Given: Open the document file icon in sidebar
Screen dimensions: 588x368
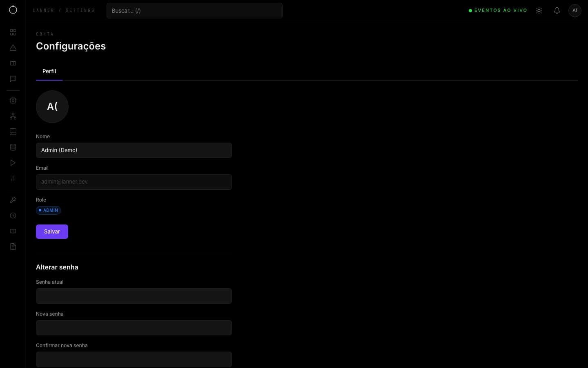Looking at the screenshot, I should click(13, 247).
